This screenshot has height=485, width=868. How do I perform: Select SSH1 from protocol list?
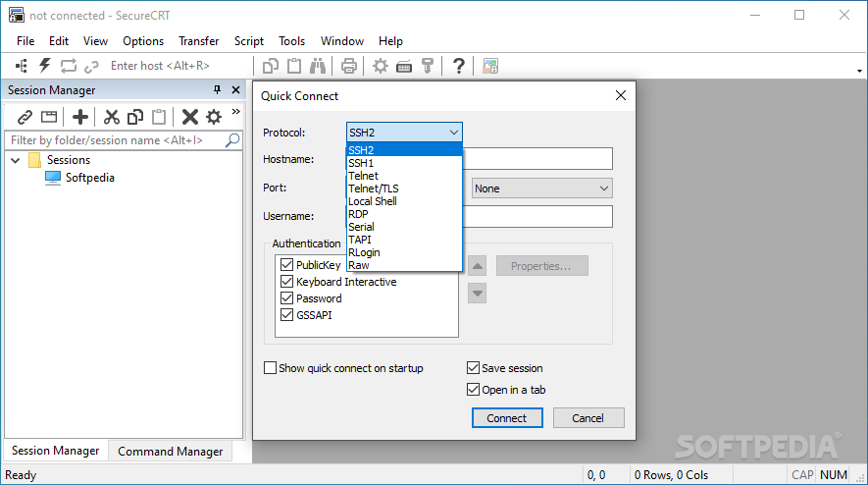click(x=404, y=163)
